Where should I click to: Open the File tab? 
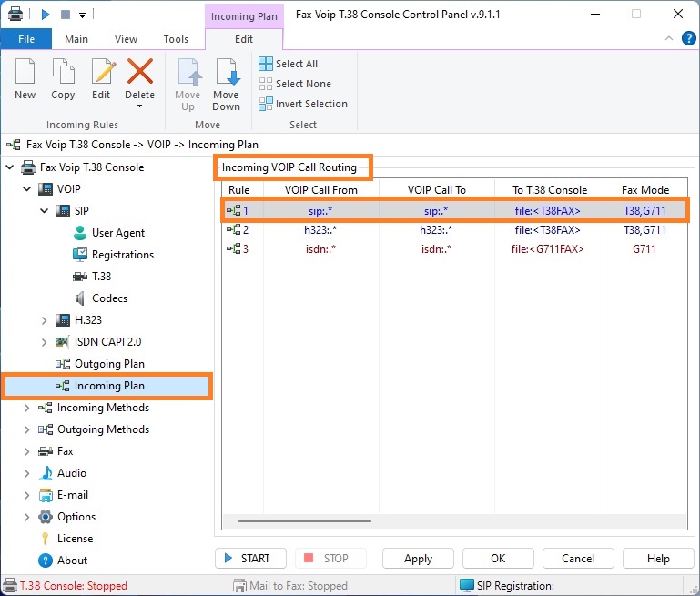tap(26, 39)
